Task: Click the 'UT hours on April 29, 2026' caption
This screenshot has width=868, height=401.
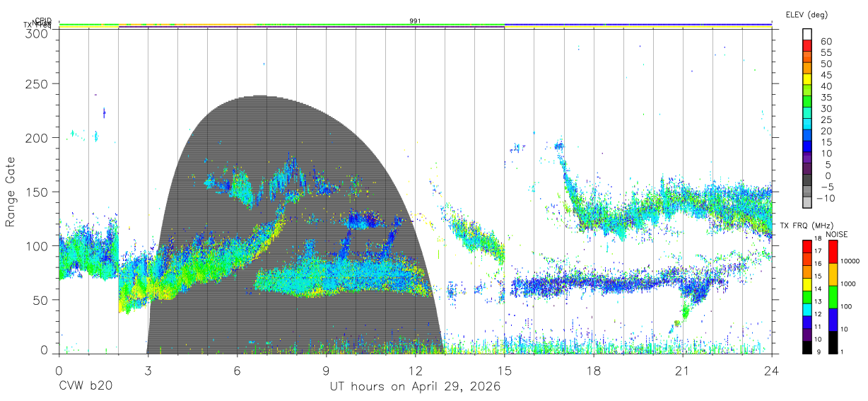Action: coord(415,386)
